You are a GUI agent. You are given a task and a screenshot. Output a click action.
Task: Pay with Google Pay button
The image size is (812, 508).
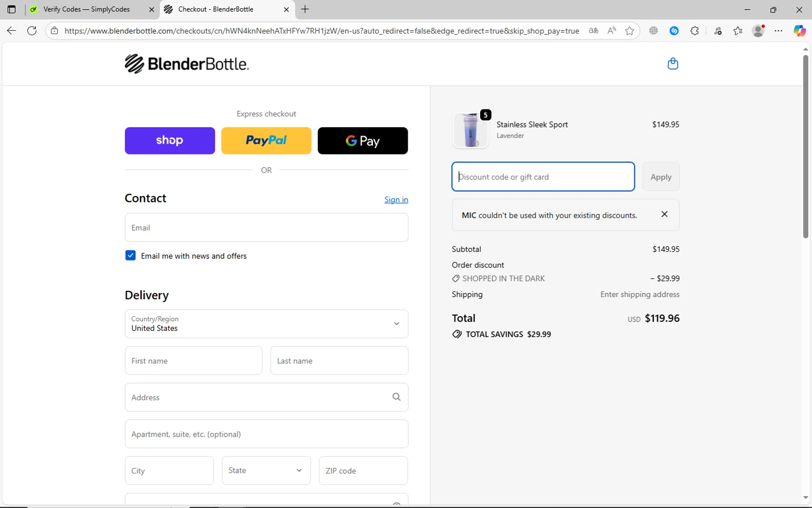(363, 141)
